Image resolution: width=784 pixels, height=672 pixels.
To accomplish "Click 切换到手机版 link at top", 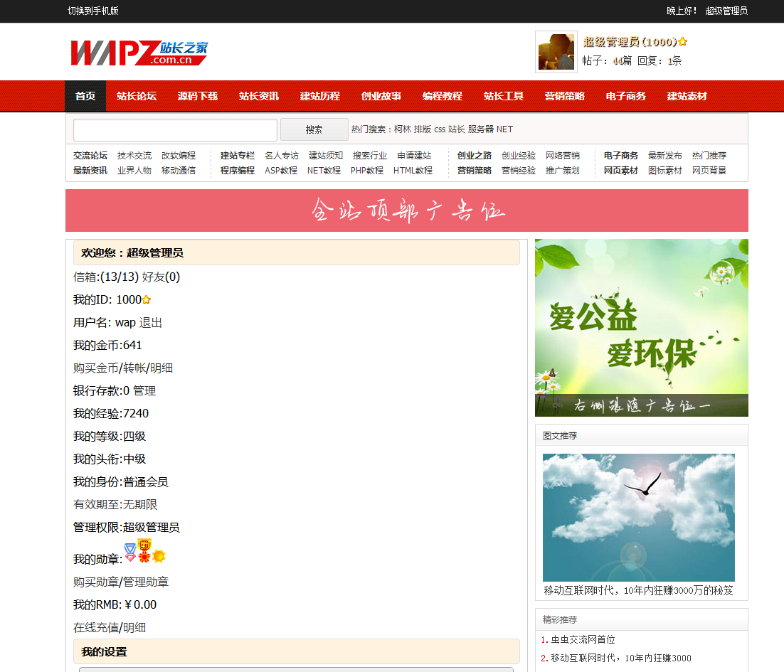I will pos(93,11).
